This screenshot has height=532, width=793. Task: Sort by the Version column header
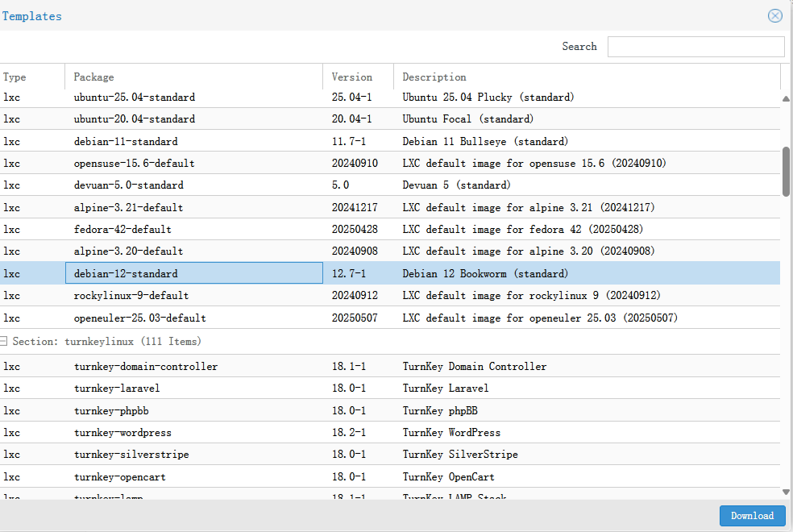coord(358,77)
